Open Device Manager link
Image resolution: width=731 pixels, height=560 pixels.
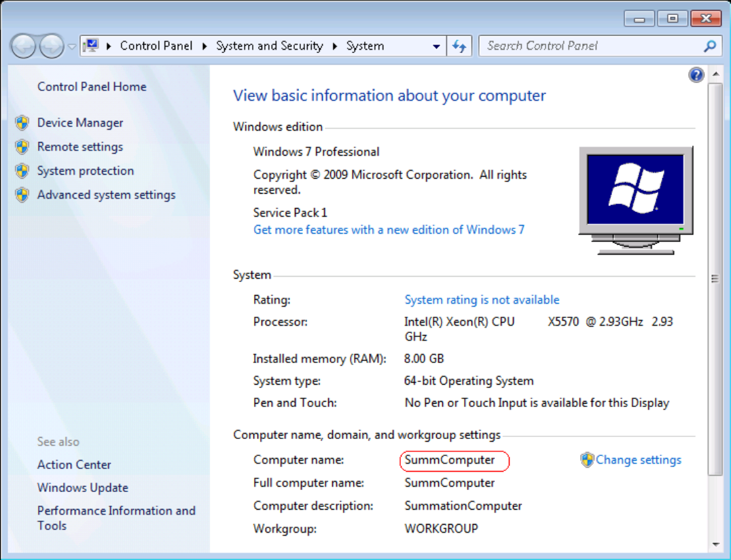coord(80,122)
